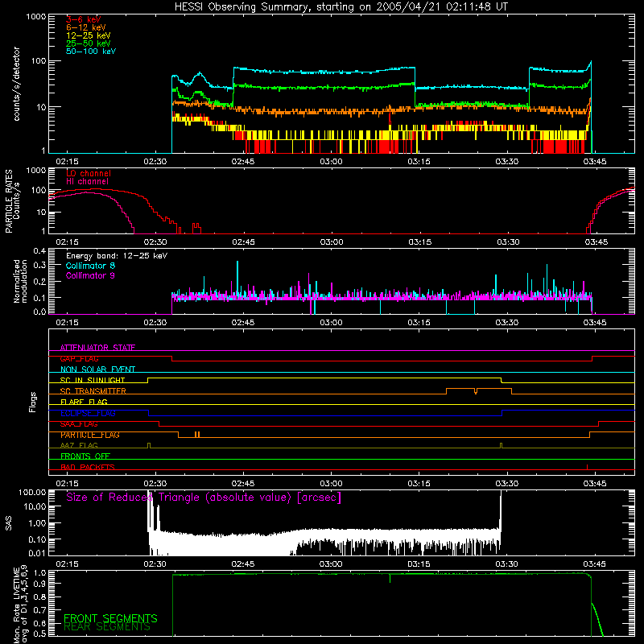Viewport: 644px width, 644px height.
Task: Select the SC_IN_SUNLIGHT flag label
Action: (93, 380)
